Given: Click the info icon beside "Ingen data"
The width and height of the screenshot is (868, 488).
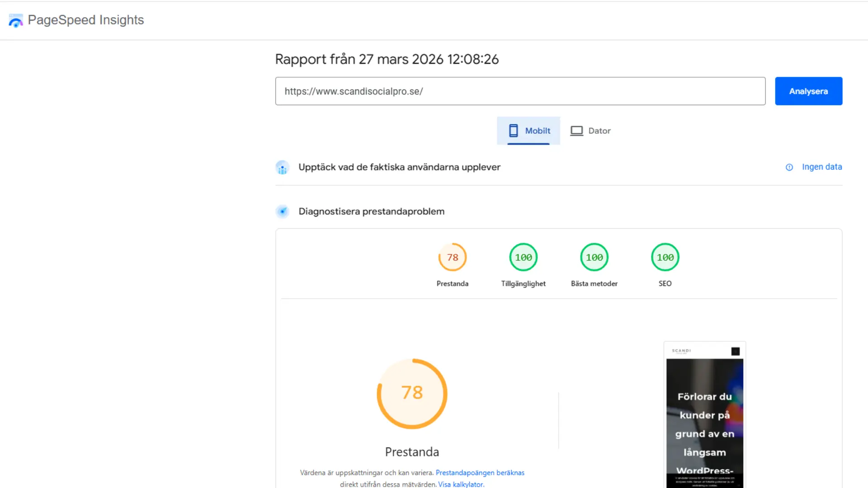Looking at the screenshot, I should (x=789, y=167).
